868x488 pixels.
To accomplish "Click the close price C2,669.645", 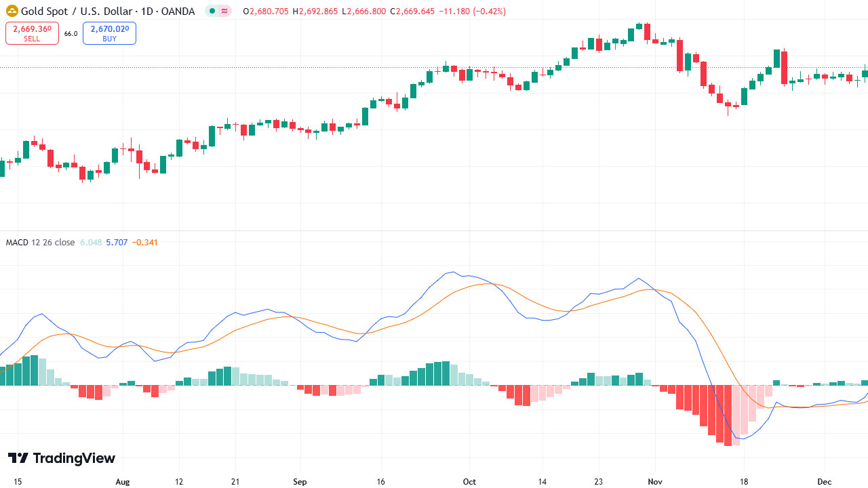I will point(412,12).
